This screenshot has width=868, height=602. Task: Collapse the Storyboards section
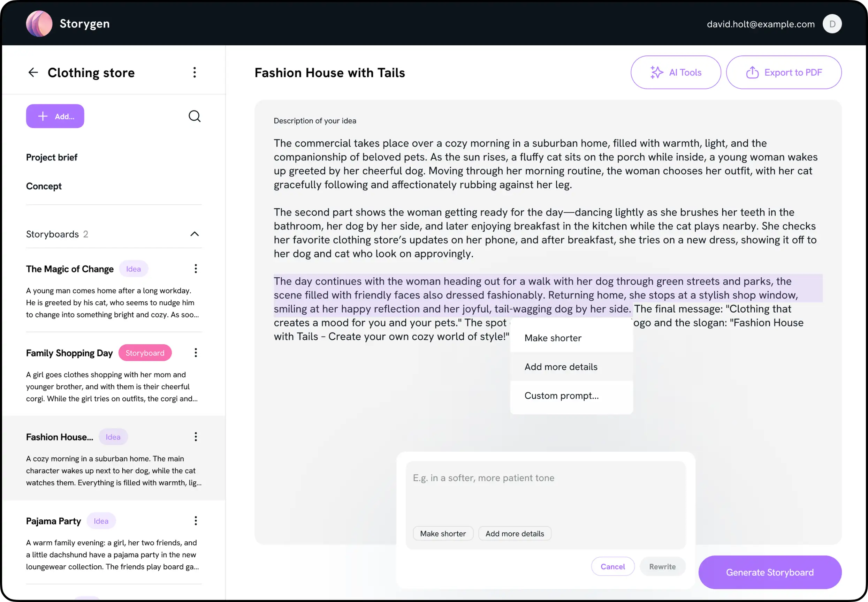point(195,234)
